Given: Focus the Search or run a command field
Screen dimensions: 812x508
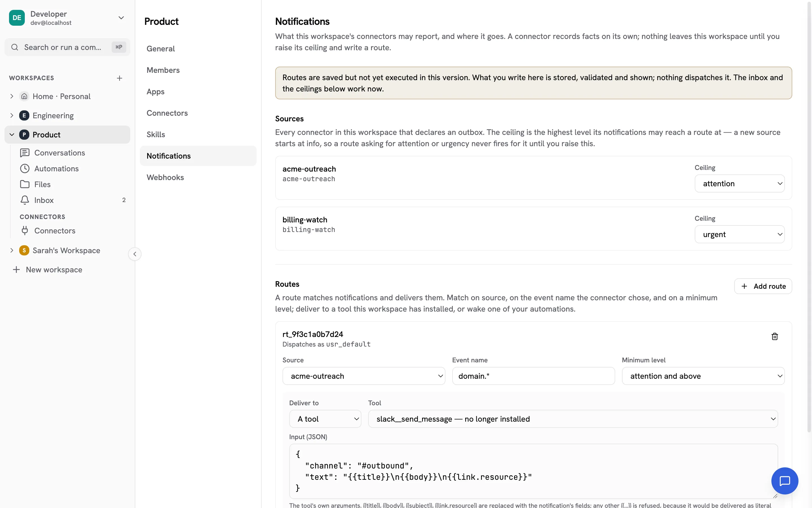Looking at the screenshot, I should tap(67, 47).
